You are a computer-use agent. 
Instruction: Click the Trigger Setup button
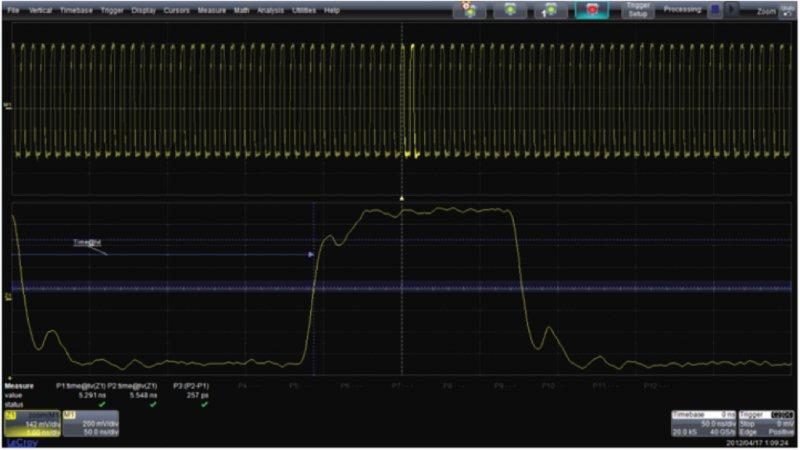(636, 9)
